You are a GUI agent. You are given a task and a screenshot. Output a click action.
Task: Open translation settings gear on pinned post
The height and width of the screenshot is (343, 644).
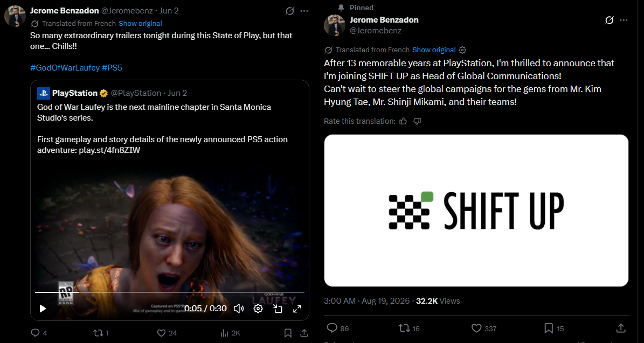(462, 50)
